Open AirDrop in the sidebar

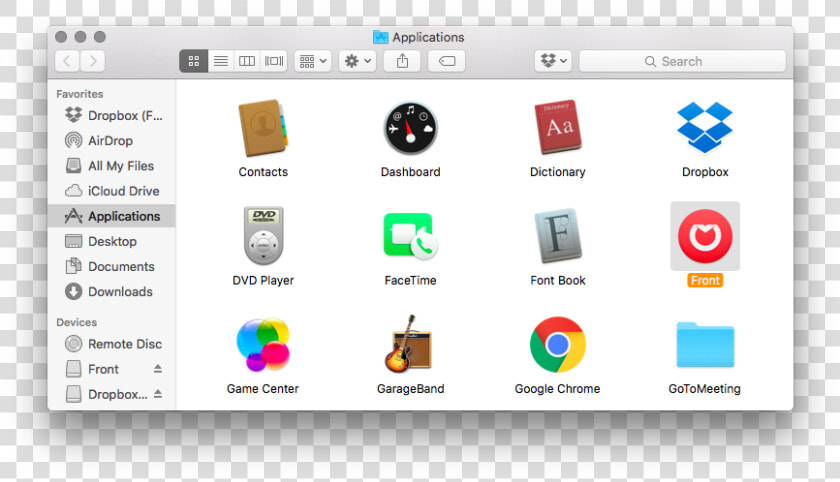(112, 140)
